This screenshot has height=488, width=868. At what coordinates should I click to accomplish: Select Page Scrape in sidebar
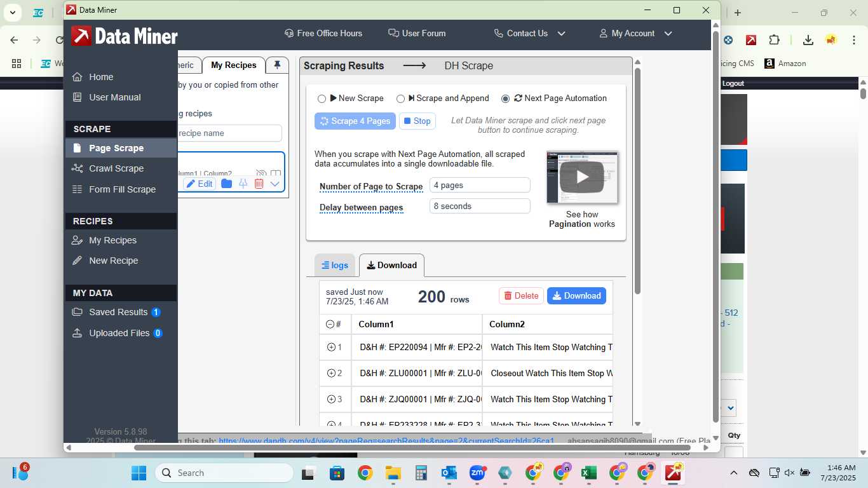pos(121,148)
